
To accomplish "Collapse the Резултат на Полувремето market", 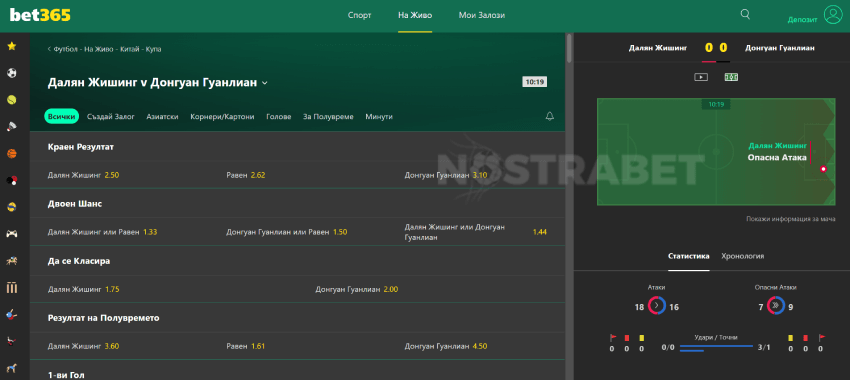I will 298,318.
